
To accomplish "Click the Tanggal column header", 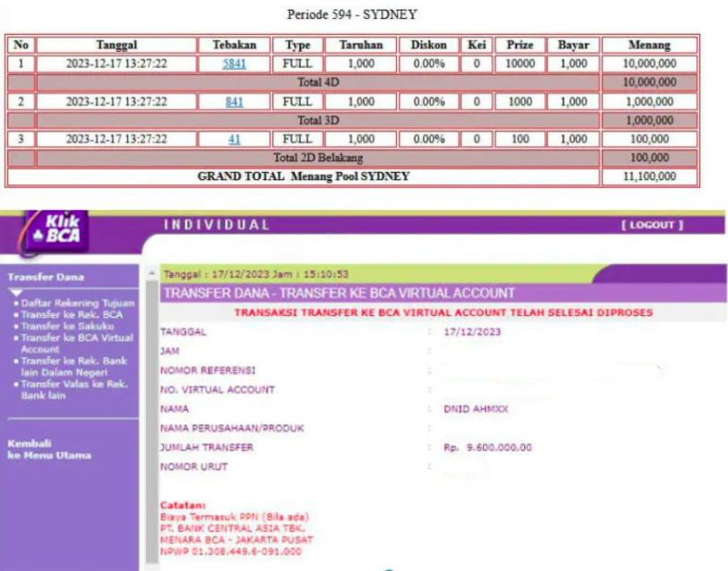I will [x=112, y=44].
